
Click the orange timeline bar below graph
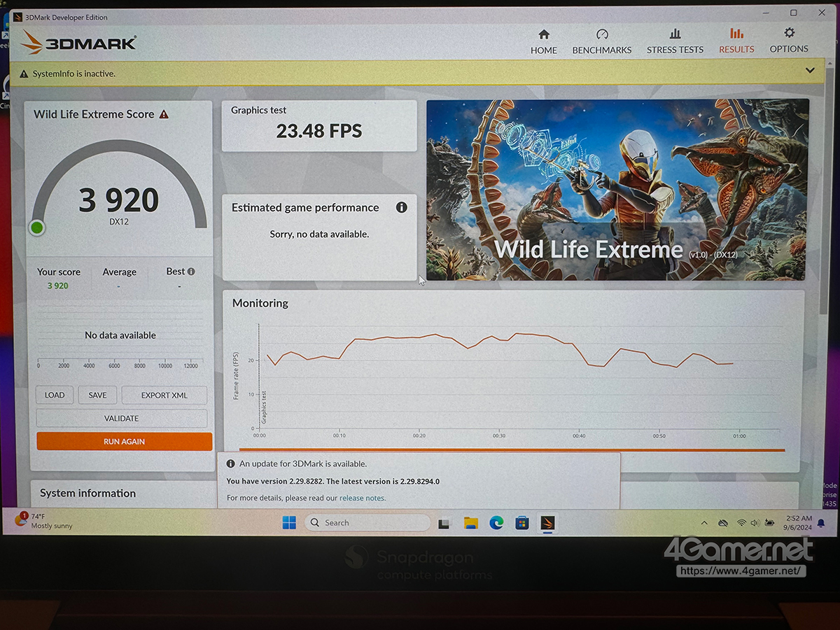tap(512, 450)
